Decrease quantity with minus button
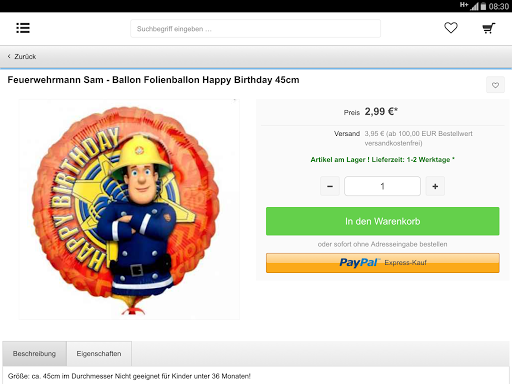The height and width of the screenshot is (384, 512). coord(330,186)
